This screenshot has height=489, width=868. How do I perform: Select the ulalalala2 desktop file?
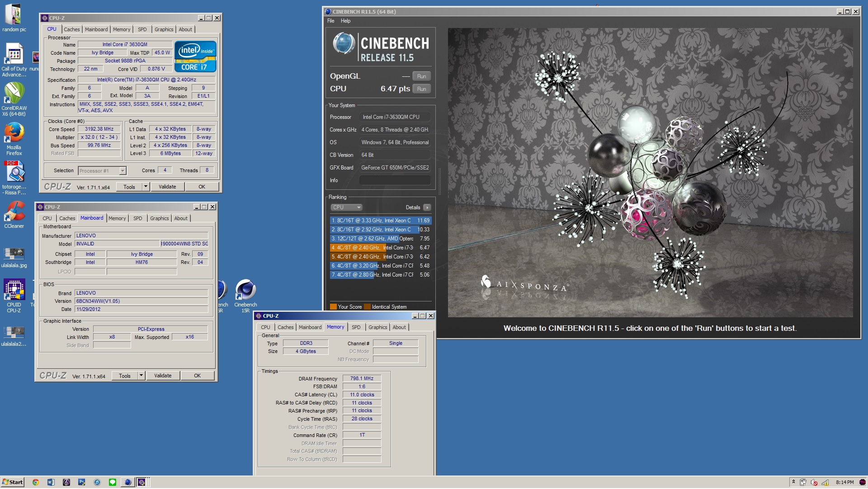point(14,335)
